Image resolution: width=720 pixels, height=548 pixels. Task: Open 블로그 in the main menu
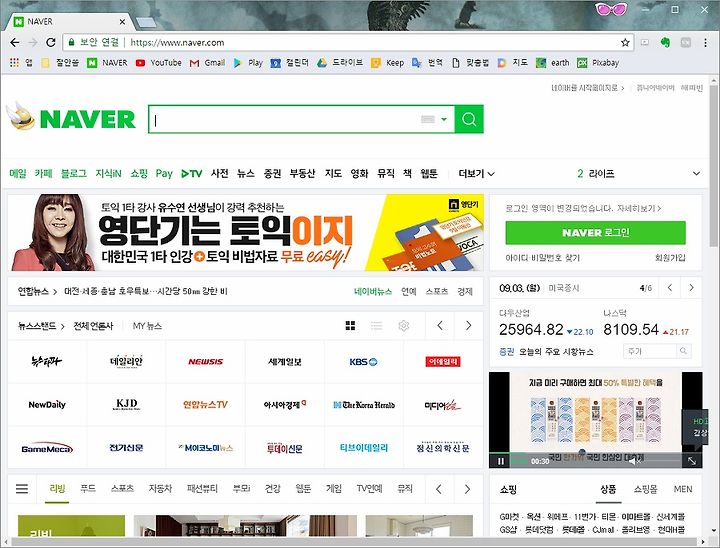point(73,174)
